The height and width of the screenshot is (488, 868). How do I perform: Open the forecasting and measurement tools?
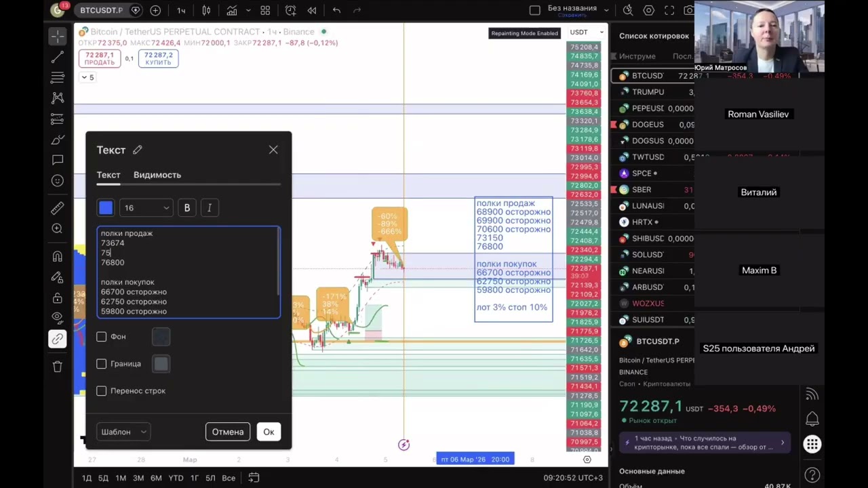58,119
